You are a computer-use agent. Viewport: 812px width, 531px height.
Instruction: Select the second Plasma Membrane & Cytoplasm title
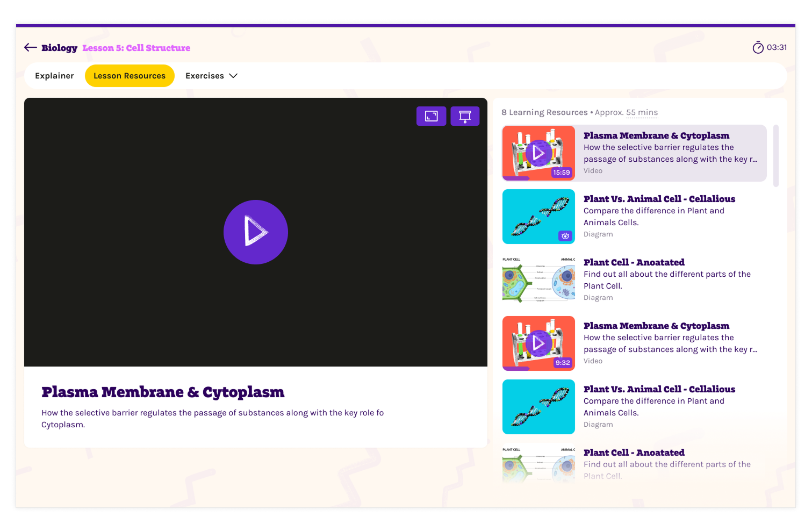point(657,326)
